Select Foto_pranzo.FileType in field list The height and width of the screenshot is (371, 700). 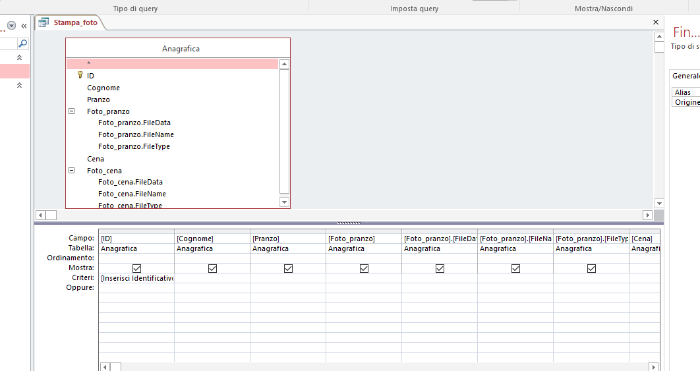pos(134,146)
